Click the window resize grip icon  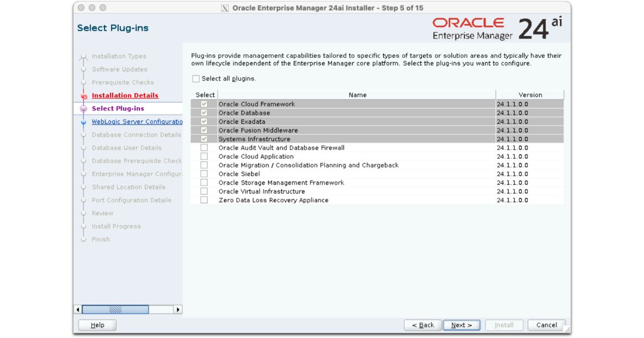pos(567,330)
